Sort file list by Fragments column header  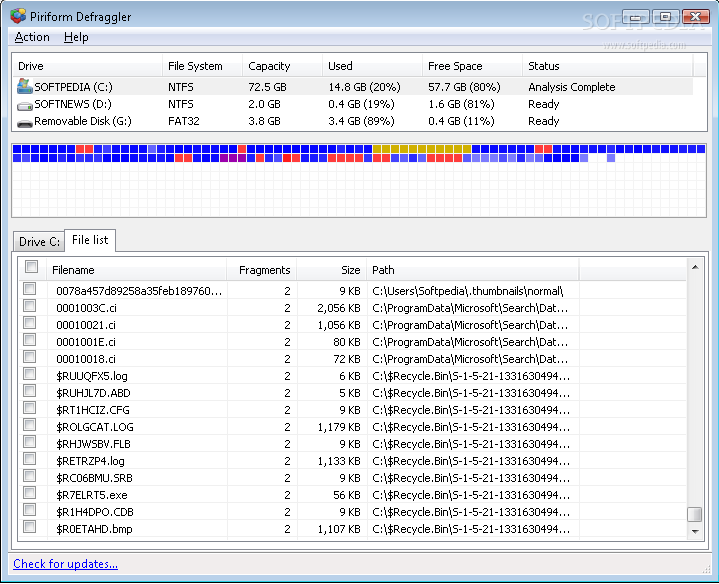[262, 270]
